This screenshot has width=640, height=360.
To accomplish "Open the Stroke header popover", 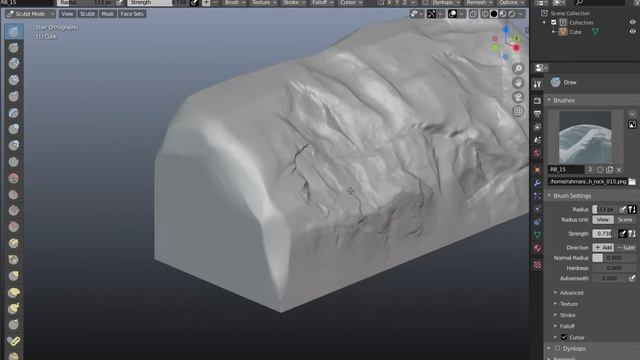I will [293, 2].
